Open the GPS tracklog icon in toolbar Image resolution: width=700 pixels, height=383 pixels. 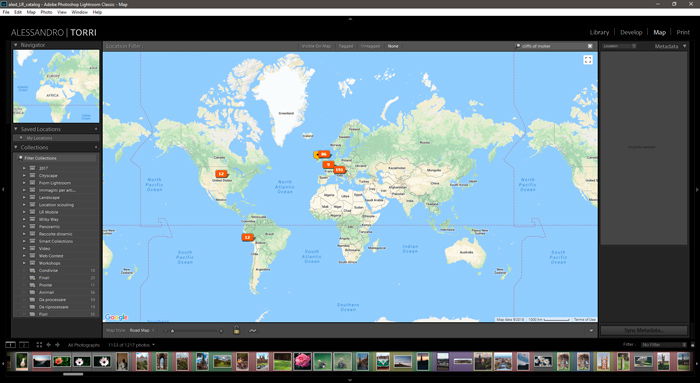click(x=253, y=331)
